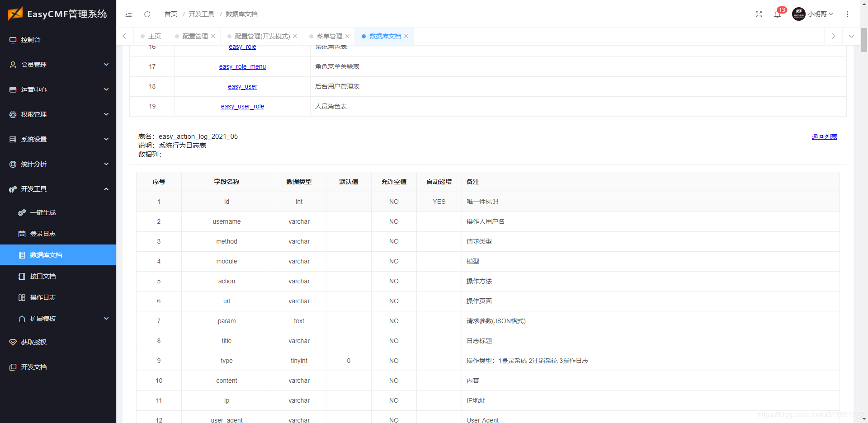Open 操作日志 sidebar item
This screenshot has width=868, height=423.
click(x=58, y=297)
